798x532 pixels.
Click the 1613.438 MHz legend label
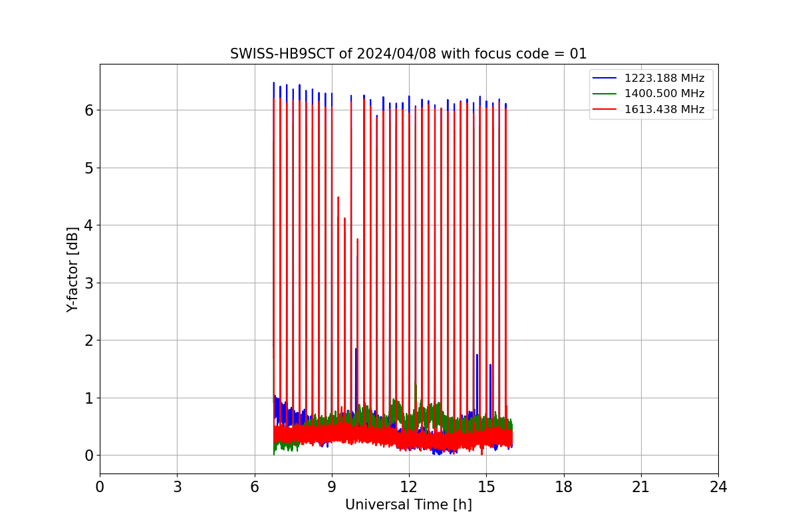click(x=664, y=110)
